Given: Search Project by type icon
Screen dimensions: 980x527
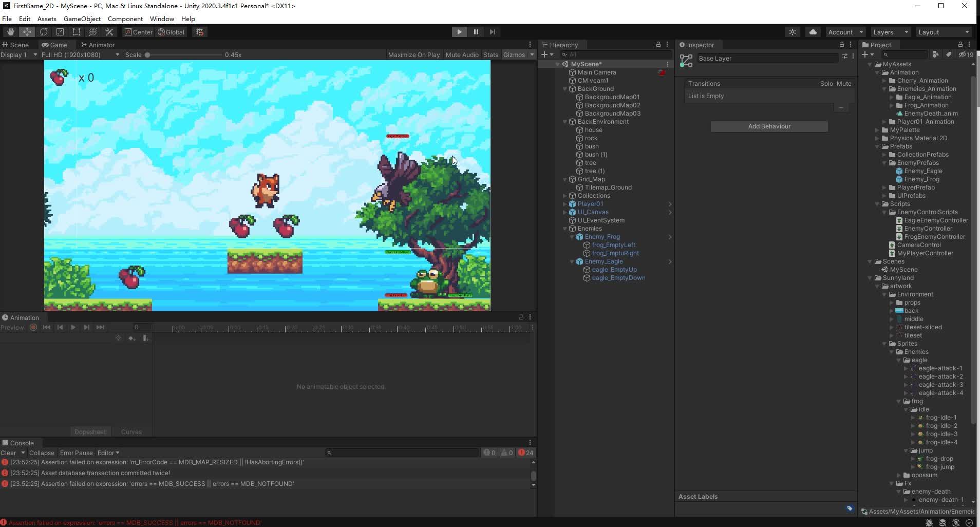Looking at the screenshot, I should coord(936,54).
